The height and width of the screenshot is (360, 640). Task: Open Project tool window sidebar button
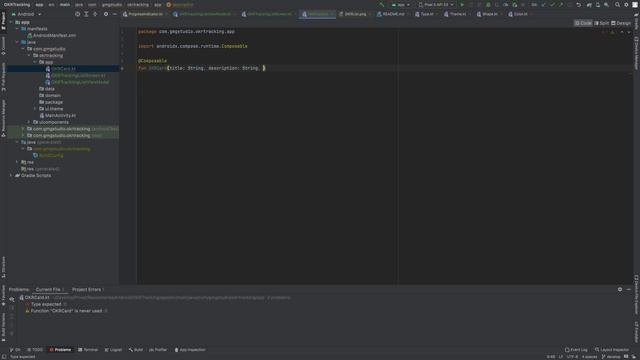click(3, 21)
